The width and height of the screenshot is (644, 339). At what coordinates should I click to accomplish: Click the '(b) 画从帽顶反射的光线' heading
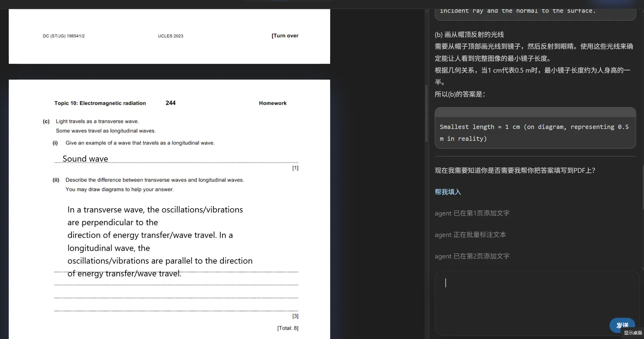469,35
